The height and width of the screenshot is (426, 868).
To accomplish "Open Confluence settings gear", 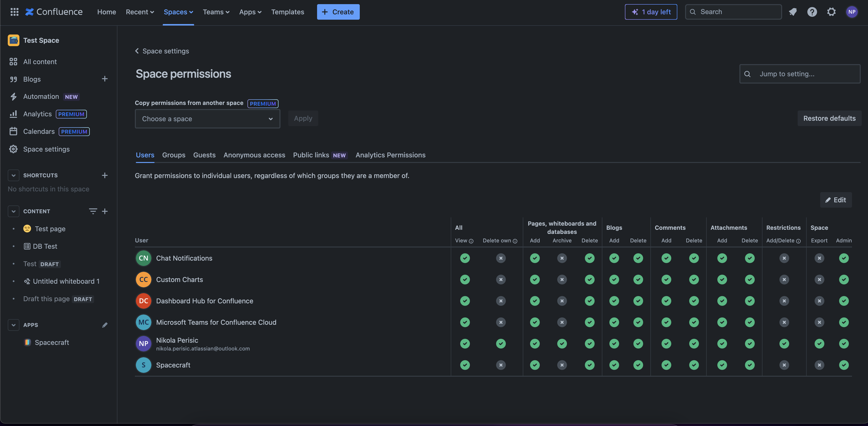I will tap(831, 12).
